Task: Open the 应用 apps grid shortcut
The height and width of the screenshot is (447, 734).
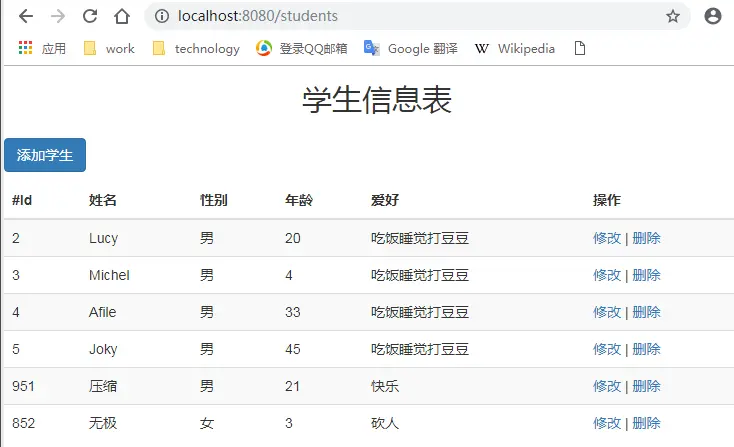Action: (x=42, y=48)
